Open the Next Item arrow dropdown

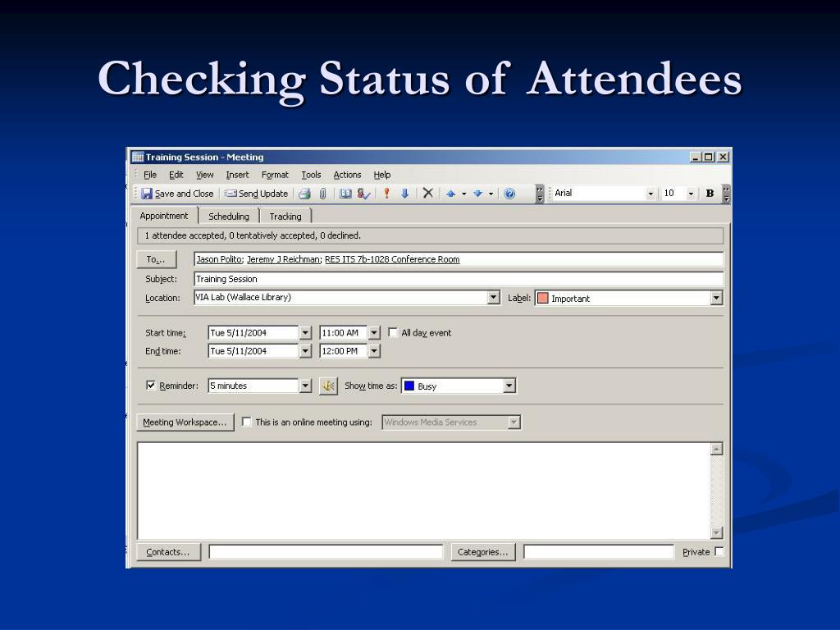(x=491, y=194)
